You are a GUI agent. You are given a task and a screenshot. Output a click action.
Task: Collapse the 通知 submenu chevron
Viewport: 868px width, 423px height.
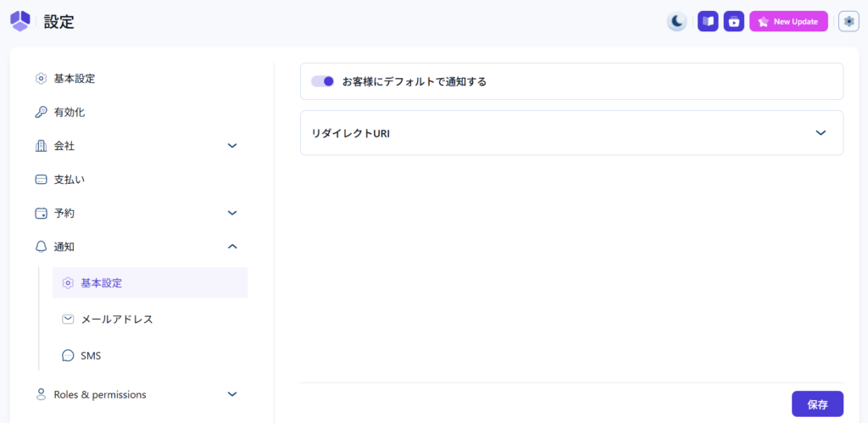click(x=232, y=247)
